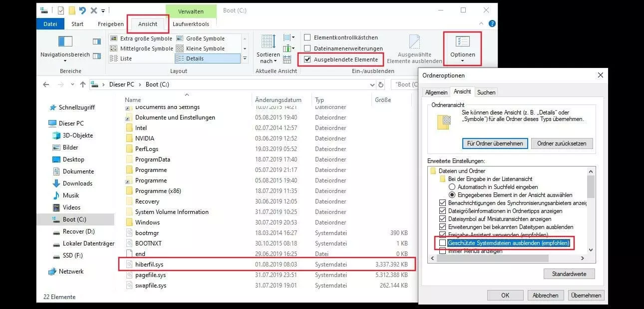The height and width of the screenshot is (309, 644).
Task: Switch to the Laufwerktools ribbon tab
Action: click(191, 23)
